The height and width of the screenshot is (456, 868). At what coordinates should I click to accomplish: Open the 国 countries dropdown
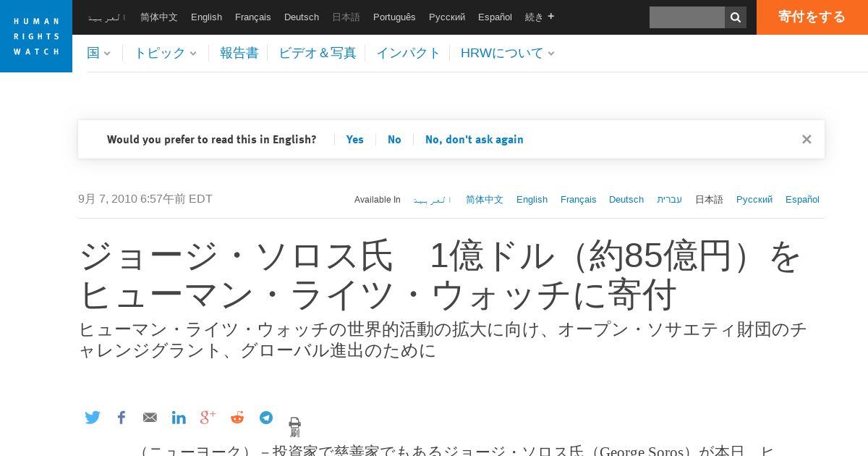(99, 53)
